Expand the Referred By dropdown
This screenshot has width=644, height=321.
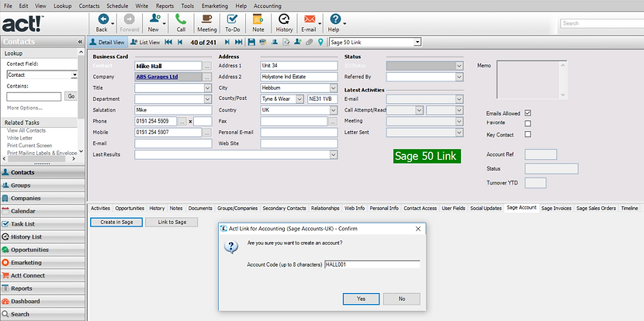[459, 77]
